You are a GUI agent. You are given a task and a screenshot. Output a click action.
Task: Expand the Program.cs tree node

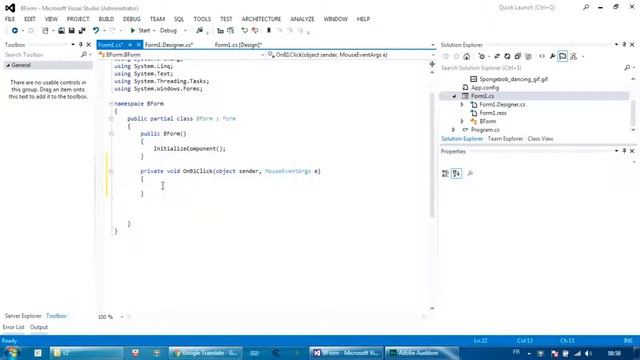[453, 130]
